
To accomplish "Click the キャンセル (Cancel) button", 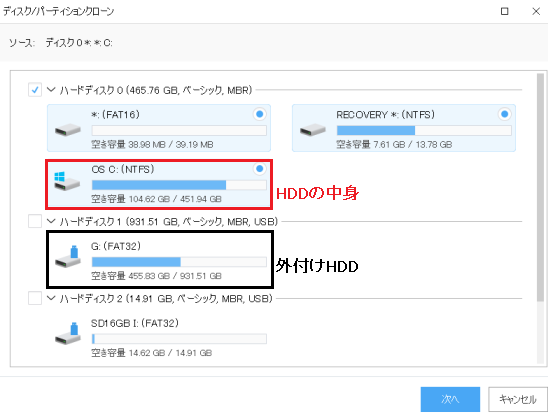I will (x=518, y=399).
